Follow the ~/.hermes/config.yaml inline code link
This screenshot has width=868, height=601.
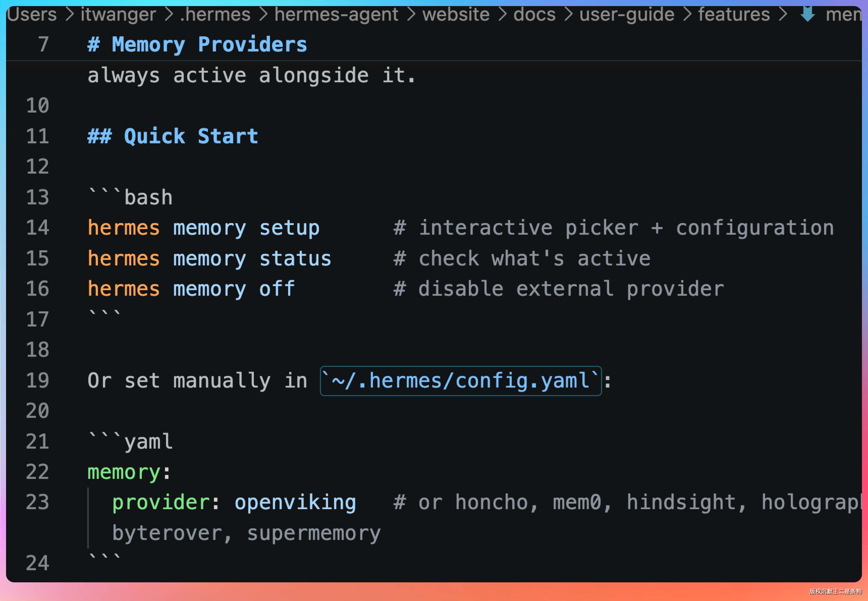(x=460, y=381)
